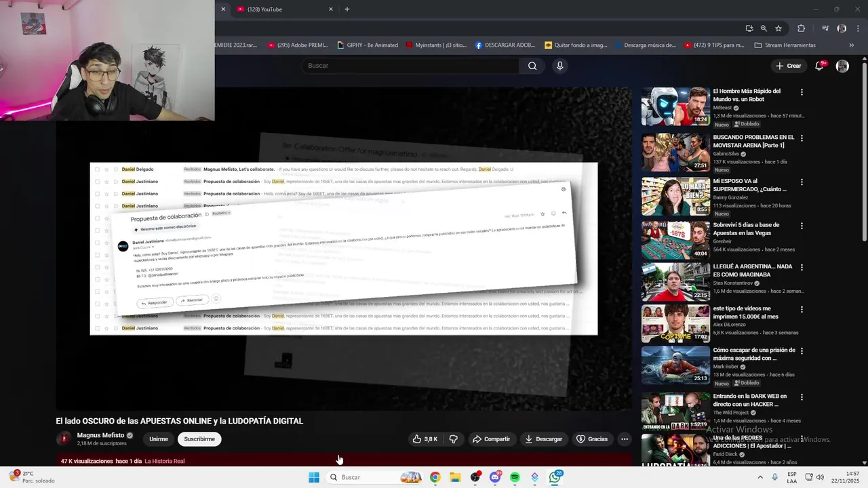
Task: Open a new browser tab
Action: point(347,9)
